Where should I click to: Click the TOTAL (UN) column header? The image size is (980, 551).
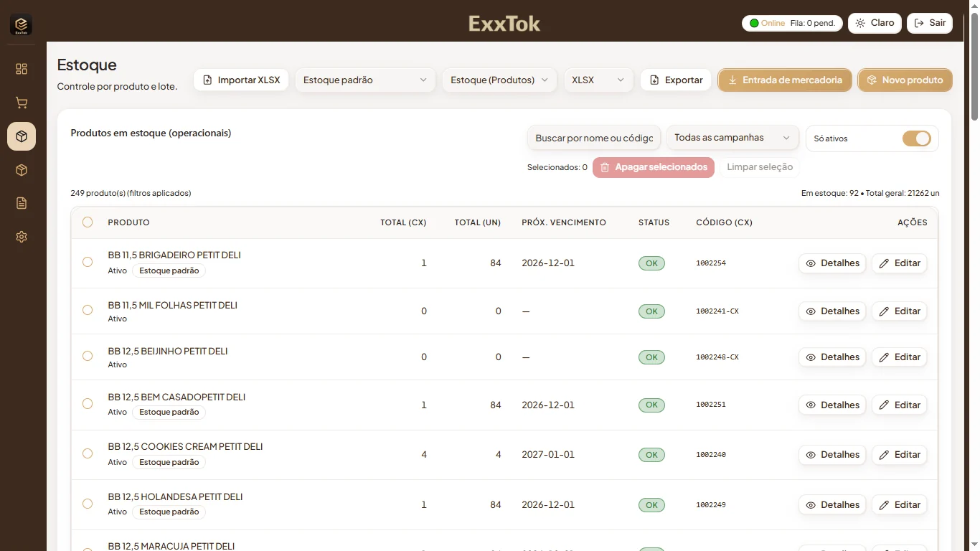pyautogui.click(x=478, y=222)
